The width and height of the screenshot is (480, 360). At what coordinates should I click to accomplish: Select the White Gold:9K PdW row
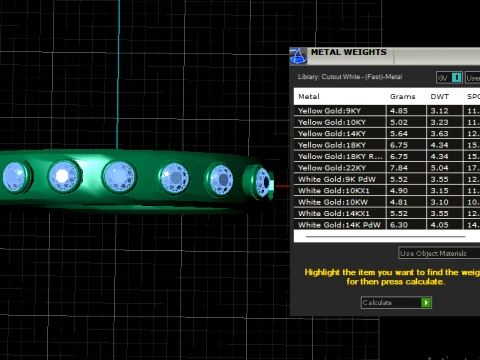[387, 179]
